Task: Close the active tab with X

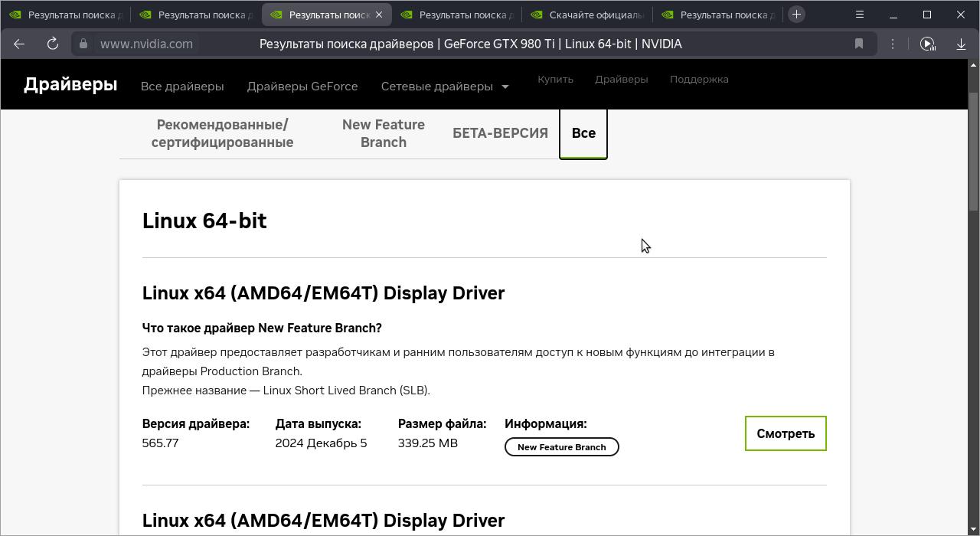Action: [379, 15]
